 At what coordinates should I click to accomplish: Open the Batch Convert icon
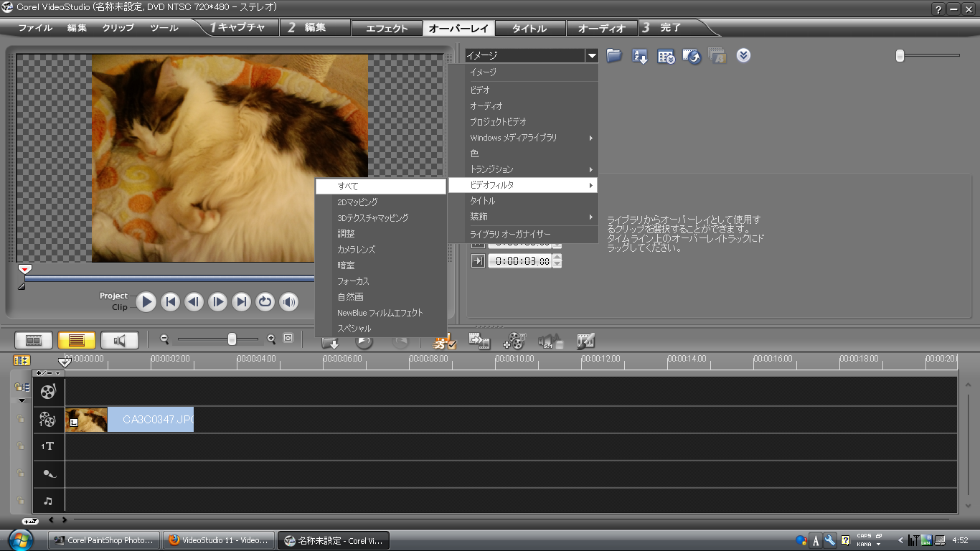point(479,341)
